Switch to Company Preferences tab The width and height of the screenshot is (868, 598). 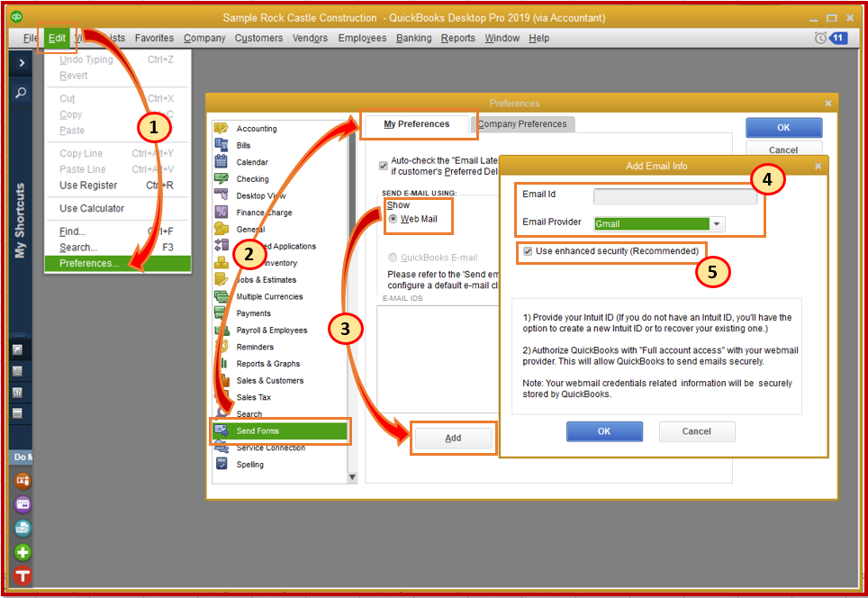(x=522, y=124)
